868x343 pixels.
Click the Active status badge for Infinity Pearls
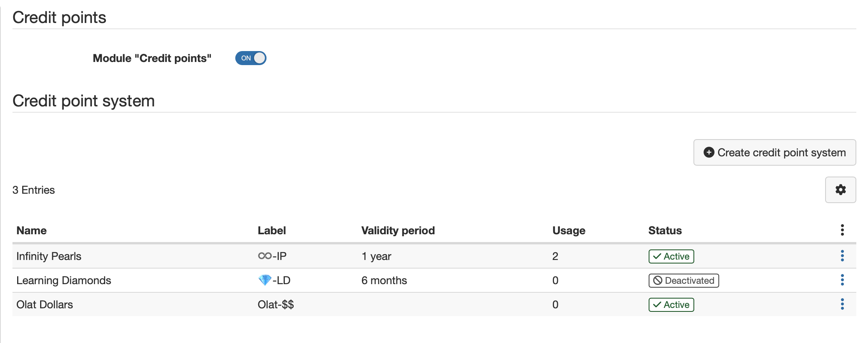point(671,256)
